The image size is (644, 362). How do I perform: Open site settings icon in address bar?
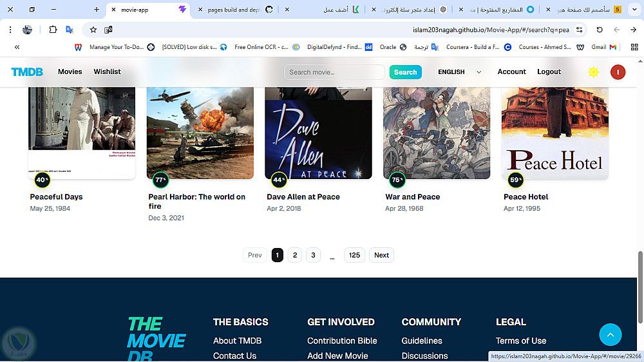point(579,30)
